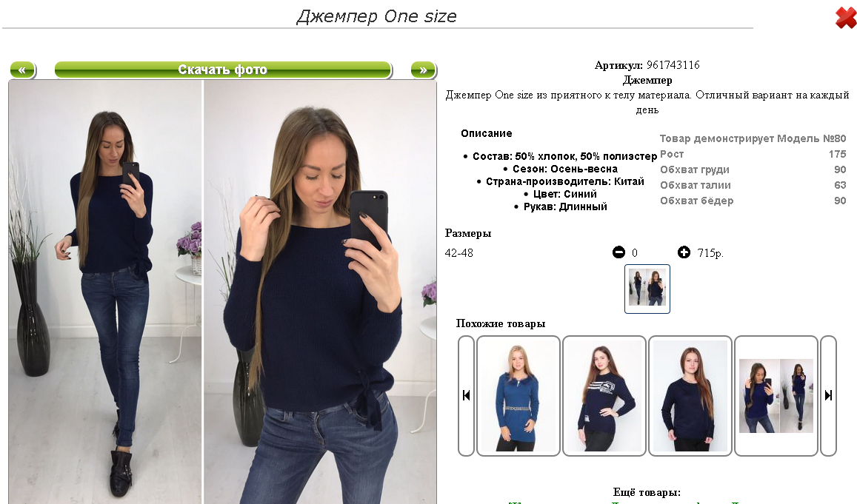This screenshot has width=857, height=504.
Task: Open the blue tunic with belt similar product
Action: coord(518,396)
